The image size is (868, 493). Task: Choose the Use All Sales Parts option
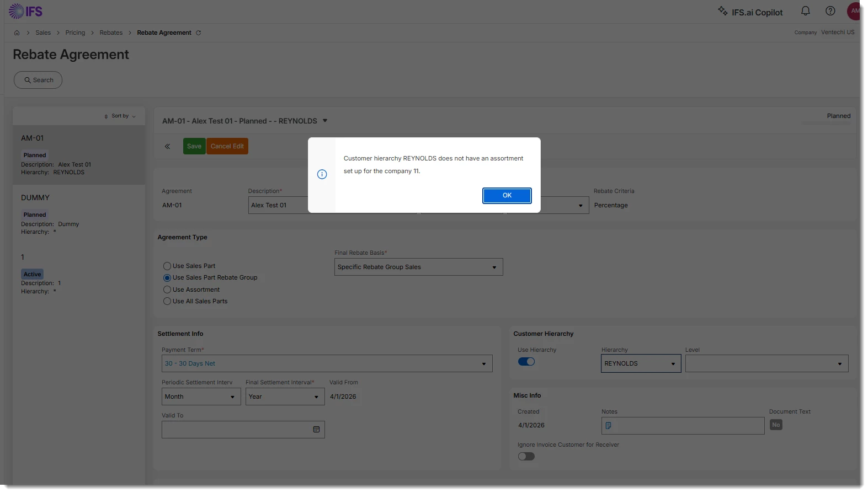[167, 301]
